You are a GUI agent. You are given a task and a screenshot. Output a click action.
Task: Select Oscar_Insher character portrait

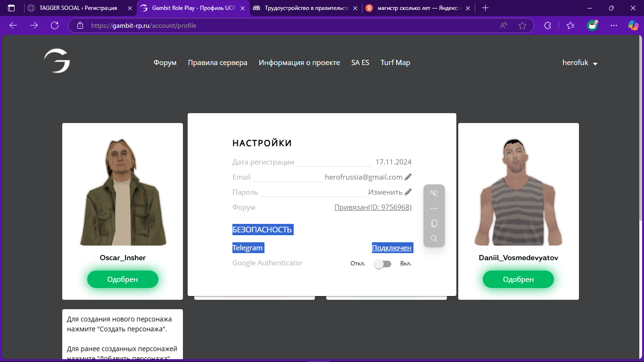(x=123, y=191)
